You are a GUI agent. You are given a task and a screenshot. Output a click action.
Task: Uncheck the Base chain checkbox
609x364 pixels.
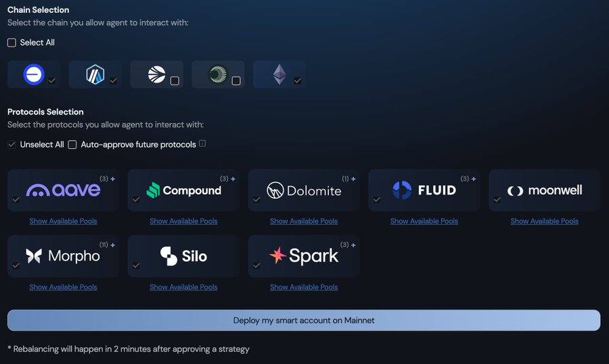click(x=51, y=81)
